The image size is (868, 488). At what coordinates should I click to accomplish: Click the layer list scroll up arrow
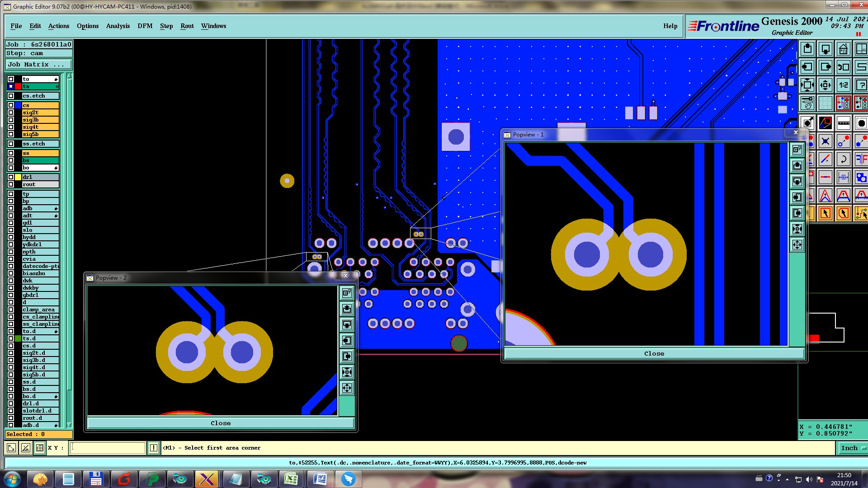[69, 76]
